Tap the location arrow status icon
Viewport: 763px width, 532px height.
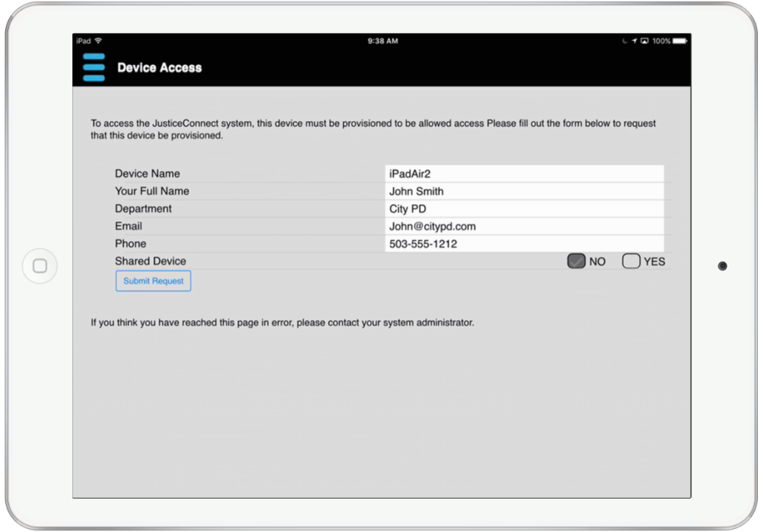point(634,41)
